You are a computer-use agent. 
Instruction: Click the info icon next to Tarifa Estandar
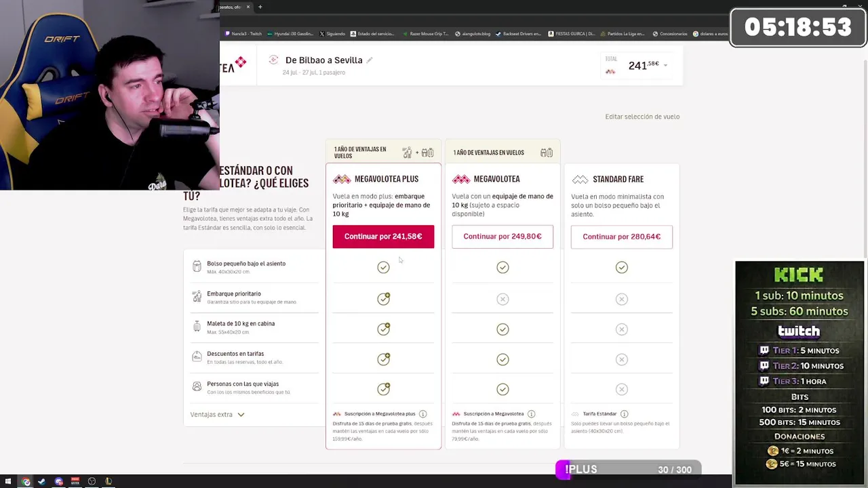pyautogui.click(x=624, y=414)
